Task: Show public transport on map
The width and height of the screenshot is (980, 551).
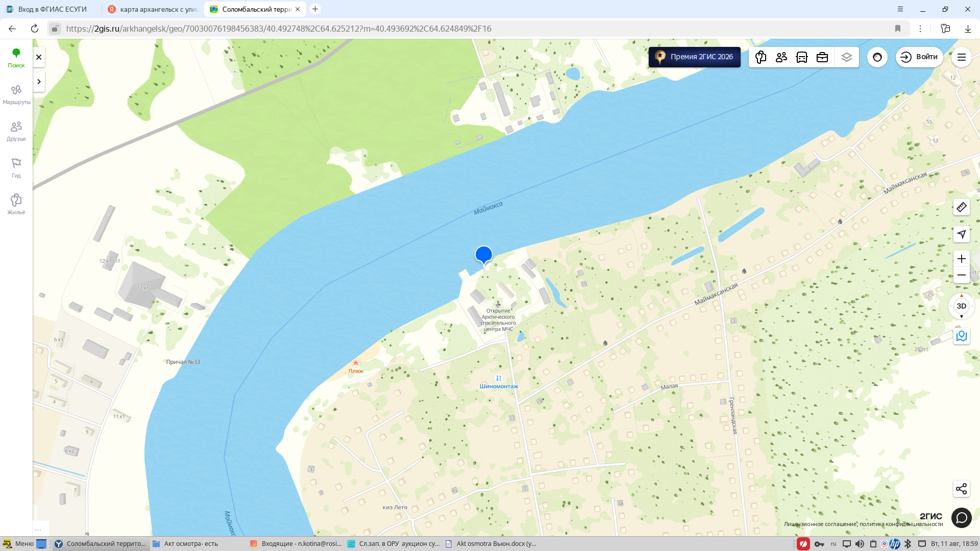Action: click(802, 57)
